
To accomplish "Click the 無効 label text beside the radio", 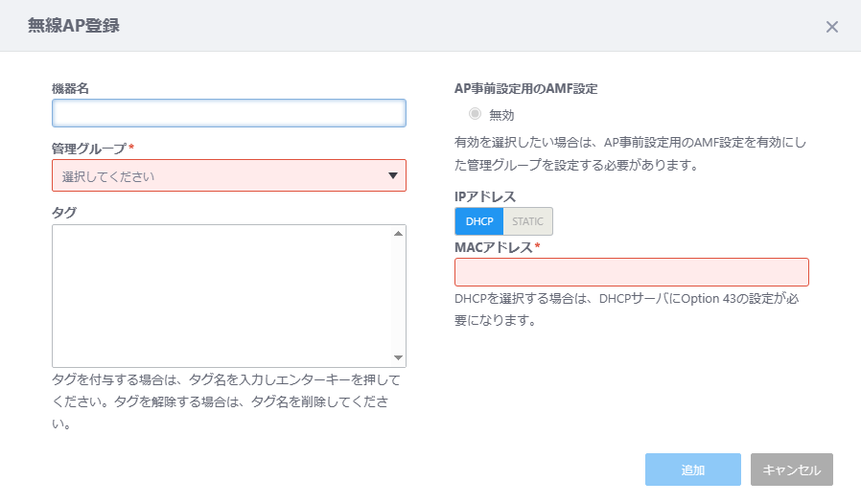I will 501,115.
